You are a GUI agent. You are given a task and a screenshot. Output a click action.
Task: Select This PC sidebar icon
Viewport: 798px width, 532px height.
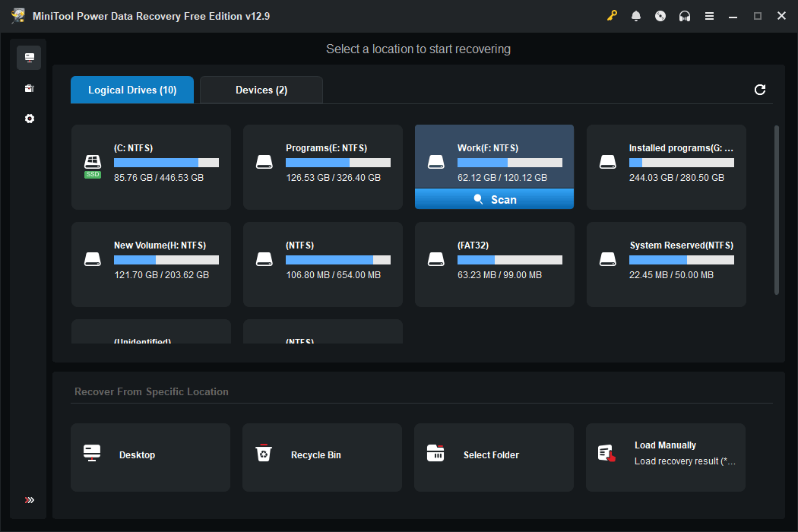pos(29,58)
